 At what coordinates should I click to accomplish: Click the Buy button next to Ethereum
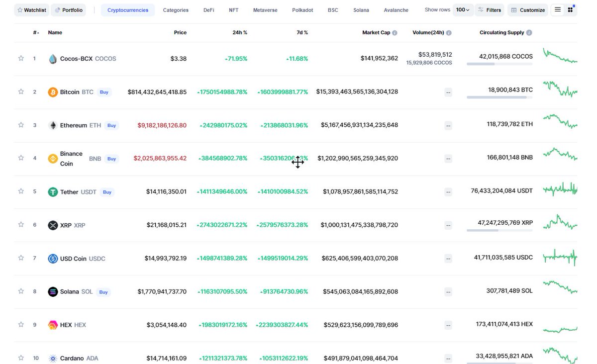(111, 125)
